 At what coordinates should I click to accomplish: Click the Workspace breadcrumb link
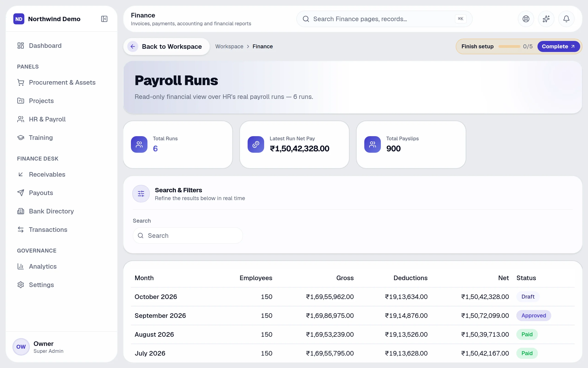[229, 46]
